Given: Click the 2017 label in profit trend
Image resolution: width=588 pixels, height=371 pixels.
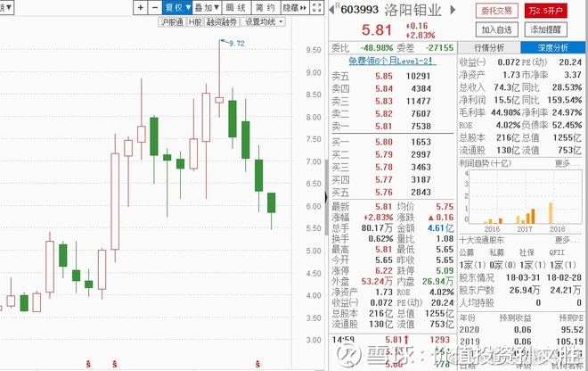Looking at the screenshot, I should point(525,229).
